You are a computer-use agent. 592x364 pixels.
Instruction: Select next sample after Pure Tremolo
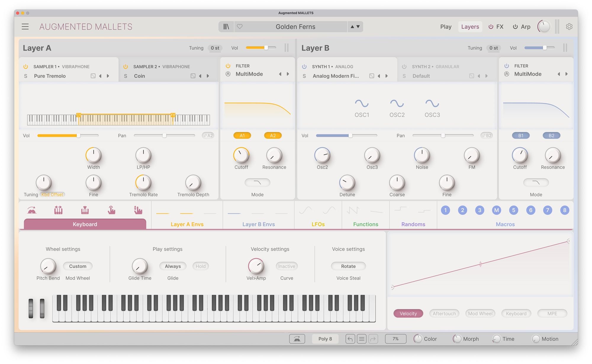click(x=108, y=76)
